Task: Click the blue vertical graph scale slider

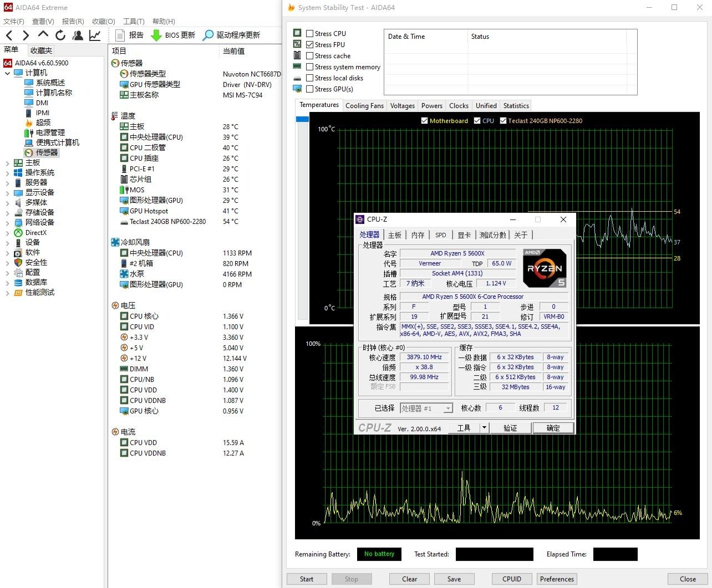Action: [x=302, y=119]
